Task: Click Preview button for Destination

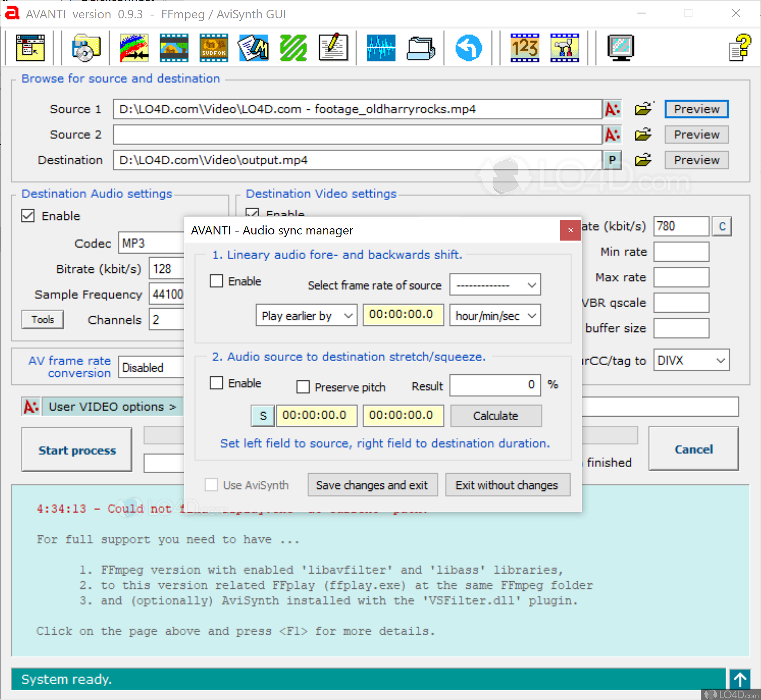Action: point(697,160)
